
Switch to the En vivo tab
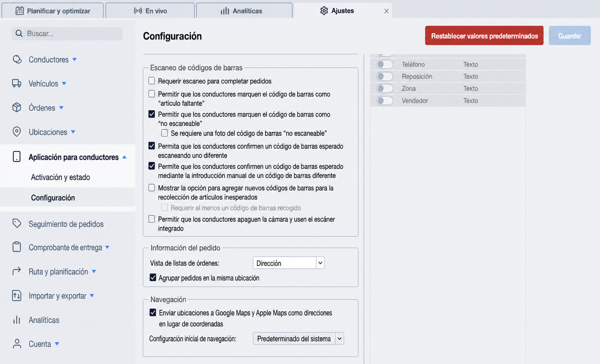(150, 11)
